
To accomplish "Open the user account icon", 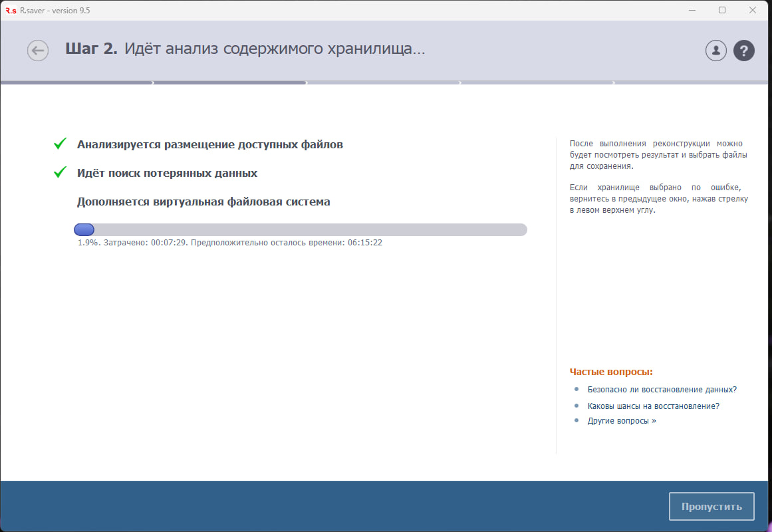I will point(715,51).
